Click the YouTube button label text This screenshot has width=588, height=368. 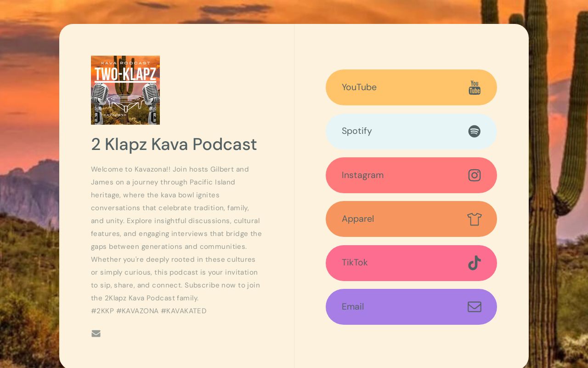[359, 87]
